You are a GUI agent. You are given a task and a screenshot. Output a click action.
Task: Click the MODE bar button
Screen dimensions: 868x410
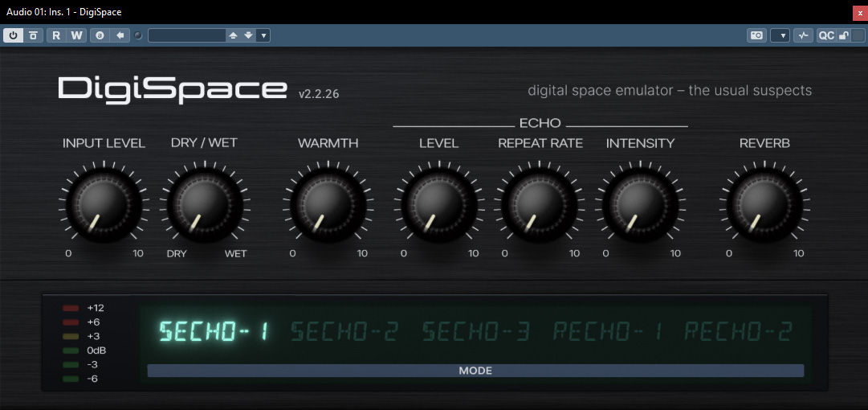click(x=475, y=371)
